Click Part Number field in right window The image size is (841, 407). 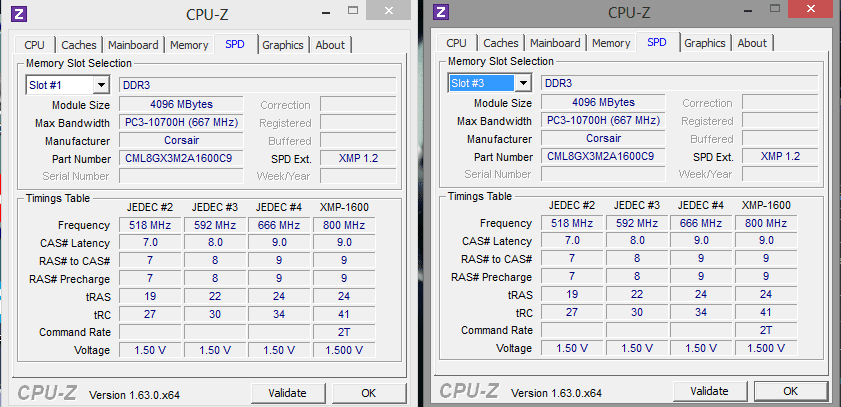(x=603, y=157)
